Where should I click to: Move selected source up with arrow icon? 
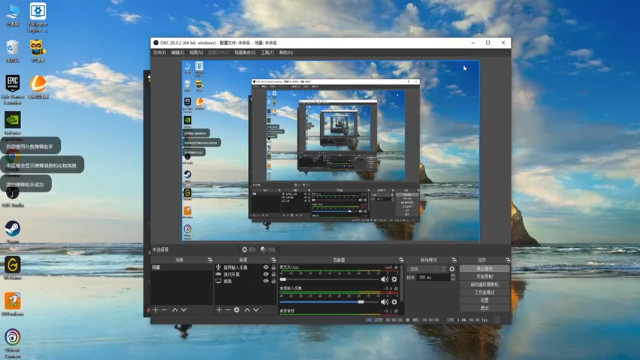[247, 310]
